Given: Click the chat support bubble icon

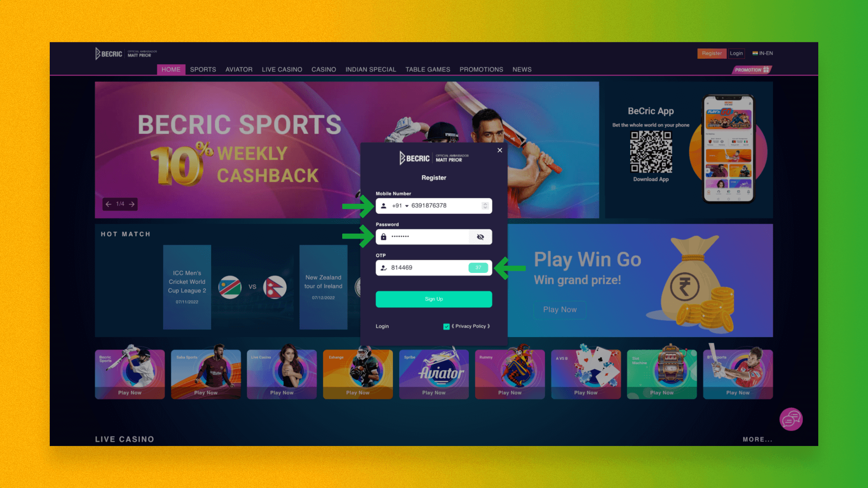Looking at the screenshot, I should tap(791, 418).
